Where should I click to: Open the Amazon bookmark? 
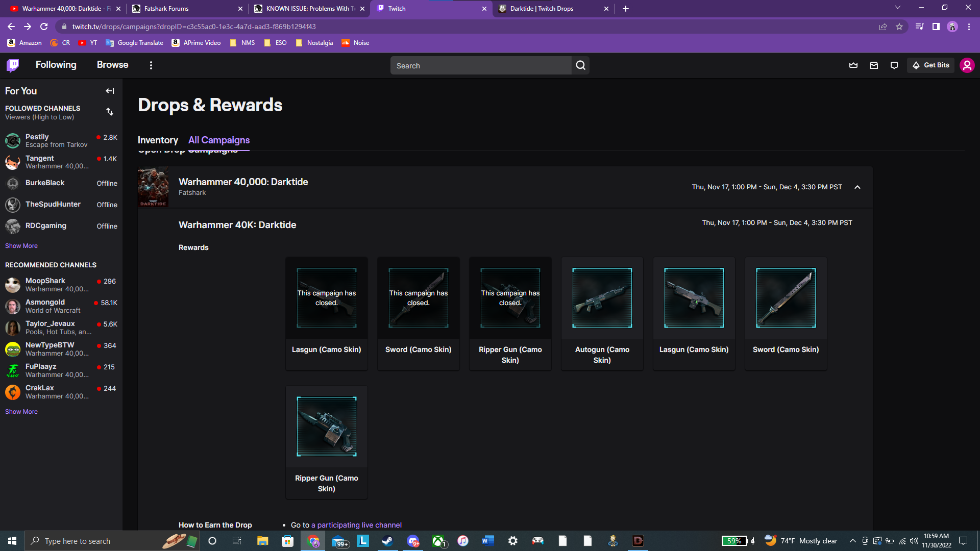(x=24, y=43)
